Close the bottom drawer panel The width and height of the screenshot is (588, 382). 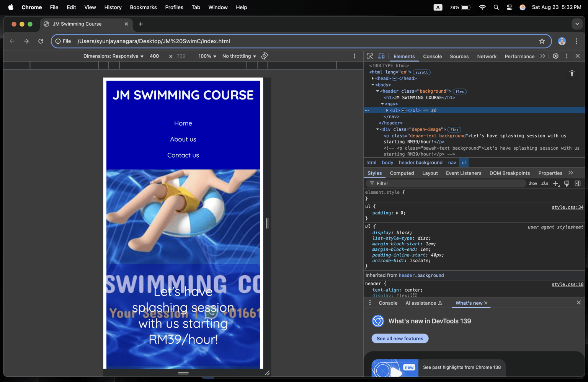pyautogui.click(x=579, y=302)
